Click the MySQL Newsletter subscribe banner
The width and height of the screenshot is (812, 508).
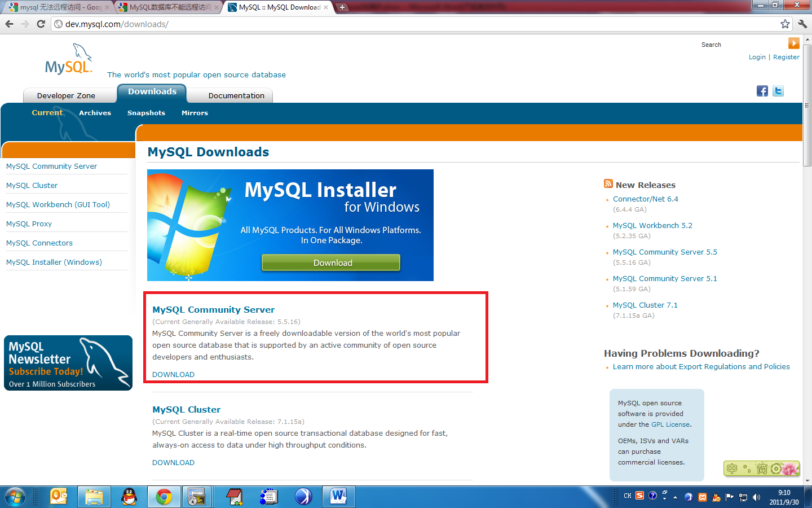pyautogui.click(x=68, y=363)
